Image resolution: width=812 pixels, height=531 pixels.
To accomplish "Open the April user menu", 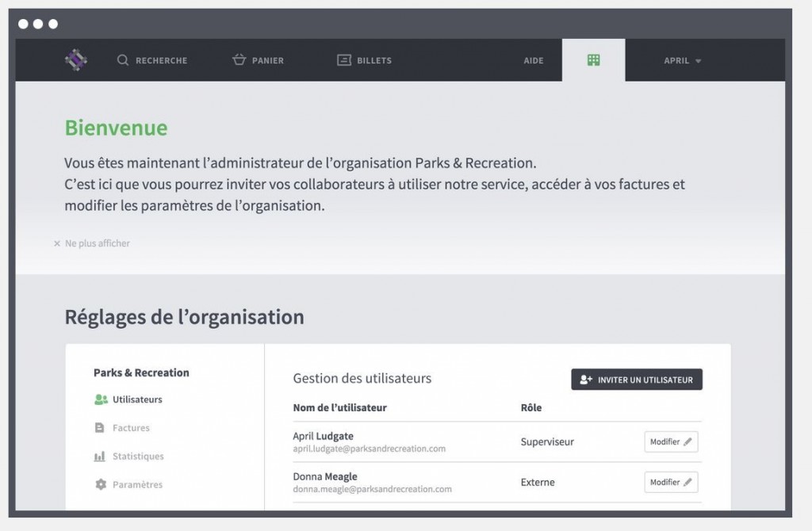I will click(683, 60).
